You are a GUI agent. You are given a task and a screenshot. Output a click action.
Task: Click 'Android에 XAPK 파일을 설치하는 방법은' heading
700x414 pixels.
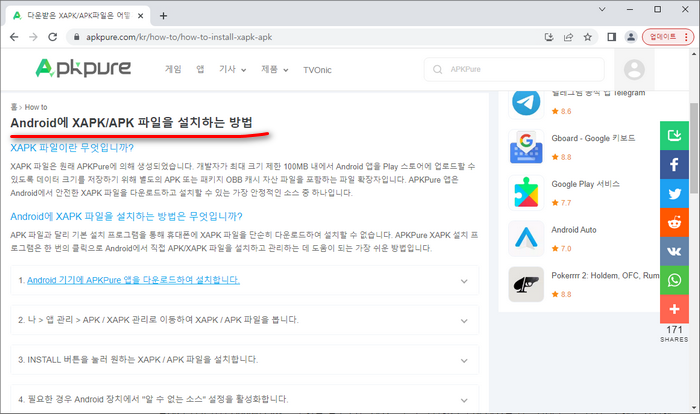click(x=126, y=217)
